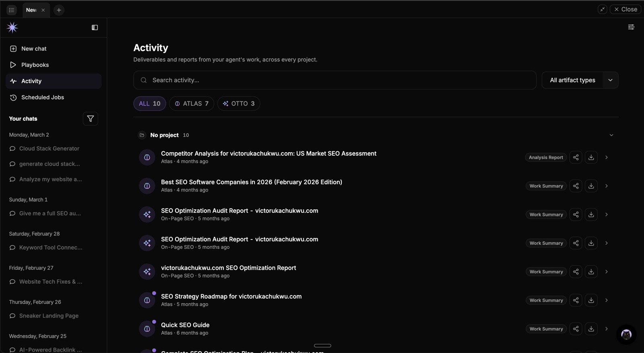Click the Atlas icon beside Quick SEO Guide

click(x=147, y=329)
